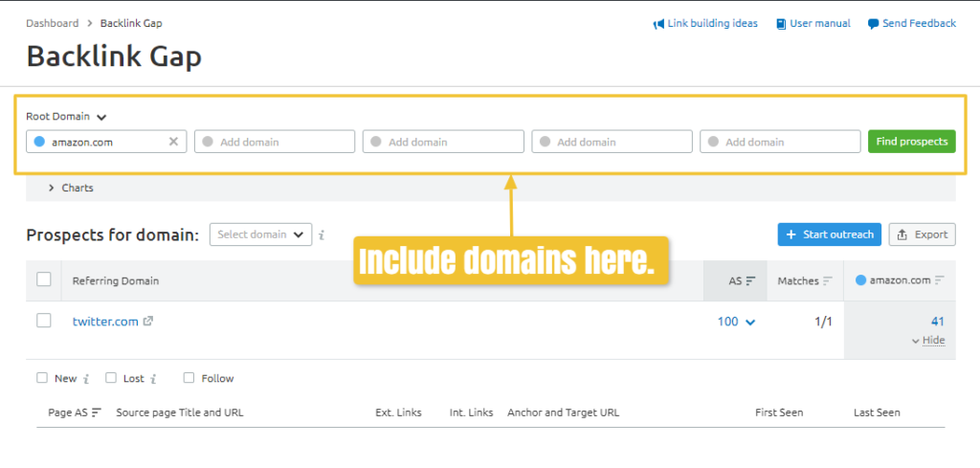The width and height of the screenshot is (980, 468).
Task: Toggle the Lost backlinks checkbox
Action: click(x=111, y=378)
